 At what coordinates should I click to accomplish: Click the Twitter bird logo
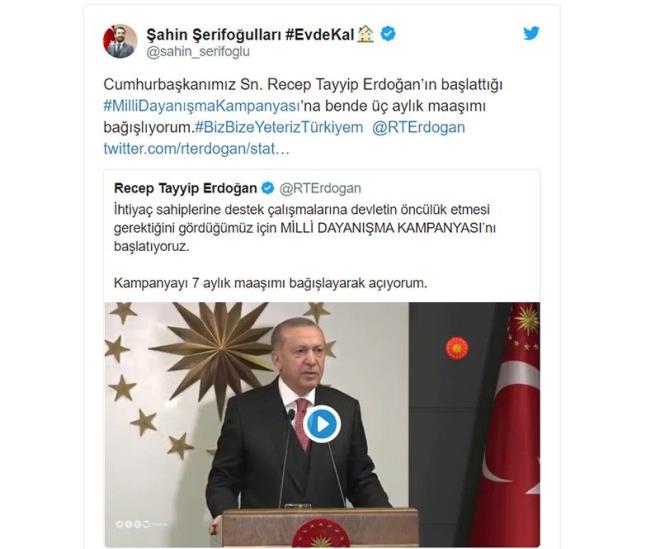click(531, 33)
